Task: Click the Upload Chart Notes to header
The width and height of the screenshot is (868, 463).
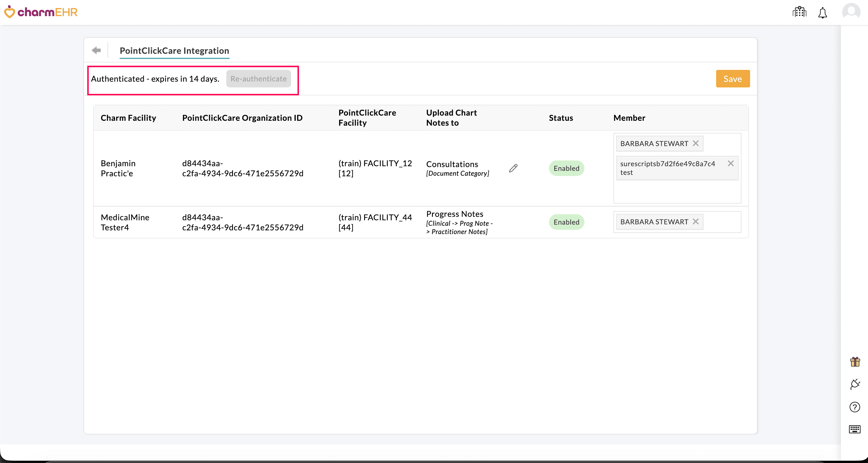Action: (452, 118)
